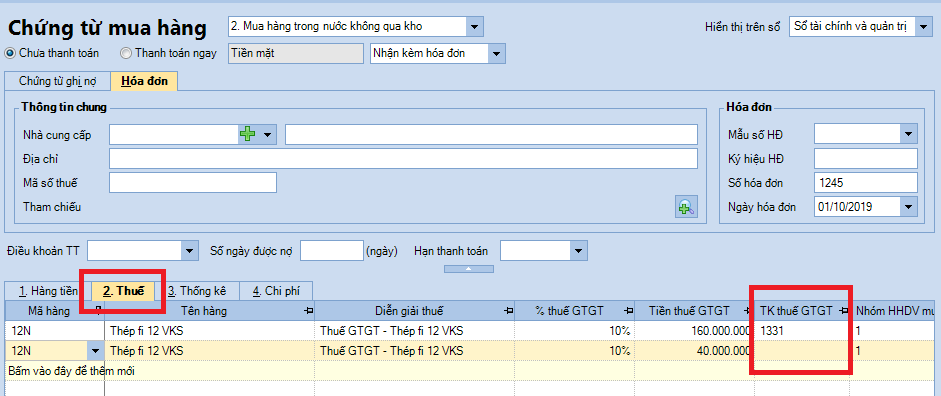Open the 3. Thống kê tab
941x396 pixels.
[197, 292]
